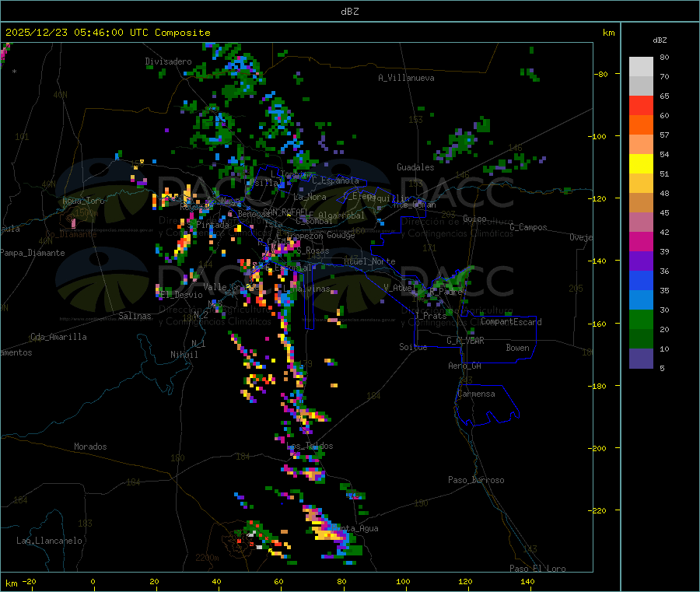Image resolution: width=700 pixels, height=592 pixels.
Task: Click the Los_Toldos place label
Action: click(310, 446)
